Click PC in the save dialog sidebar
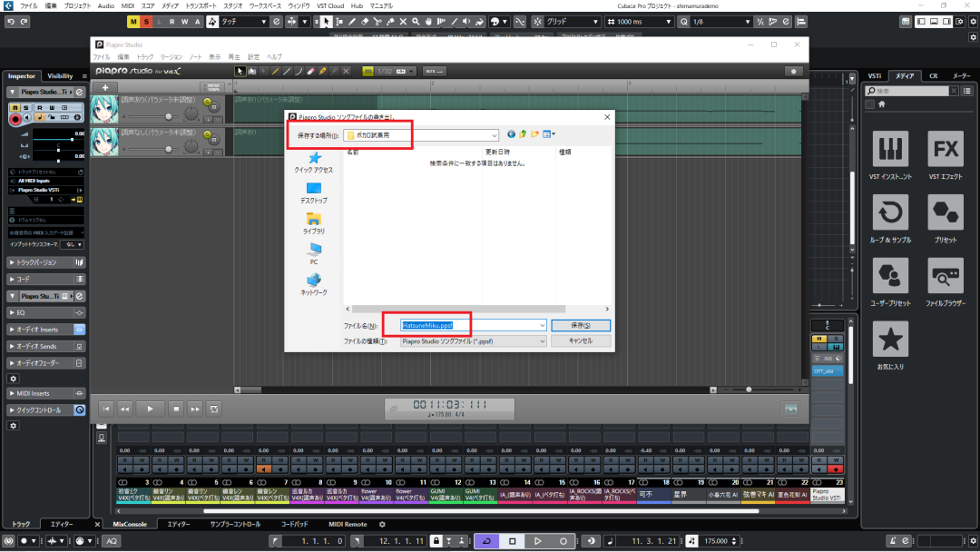 pyautogui.click(x=314, y=254)
